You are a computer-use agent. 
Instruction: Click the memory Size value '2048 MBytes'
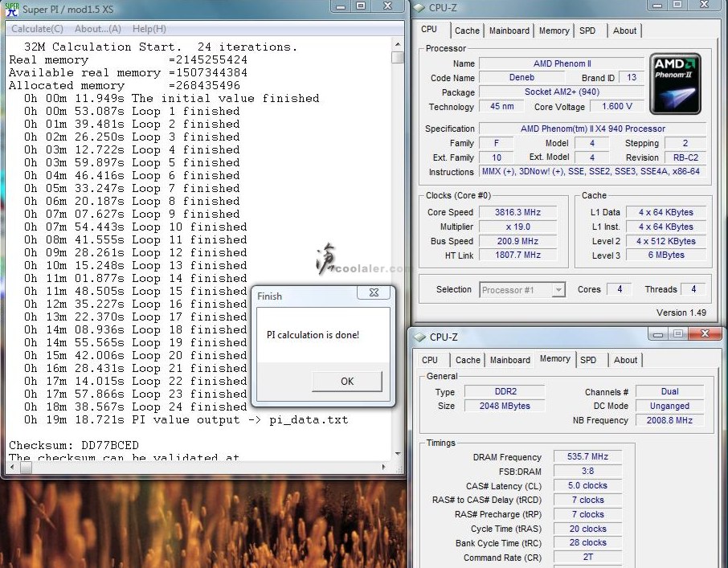tap(505, 406)
